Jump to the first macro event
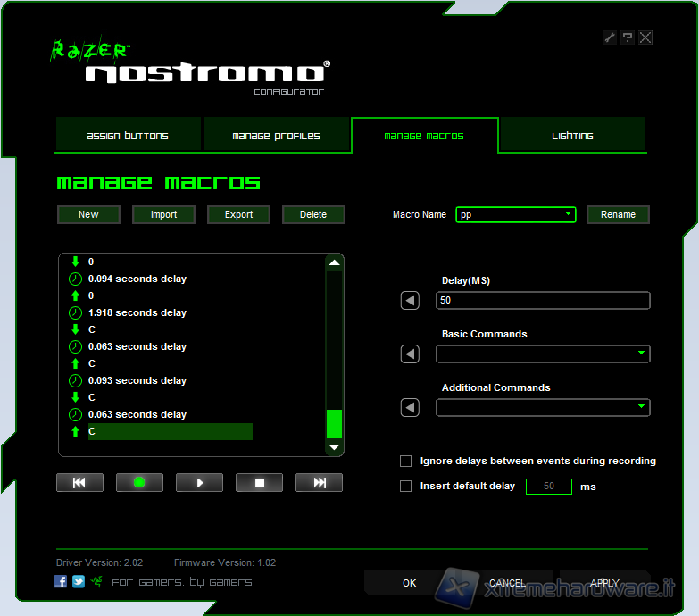The width and height of the screenshot is (699, 616). pyautogui.click(x=79, y=483)
